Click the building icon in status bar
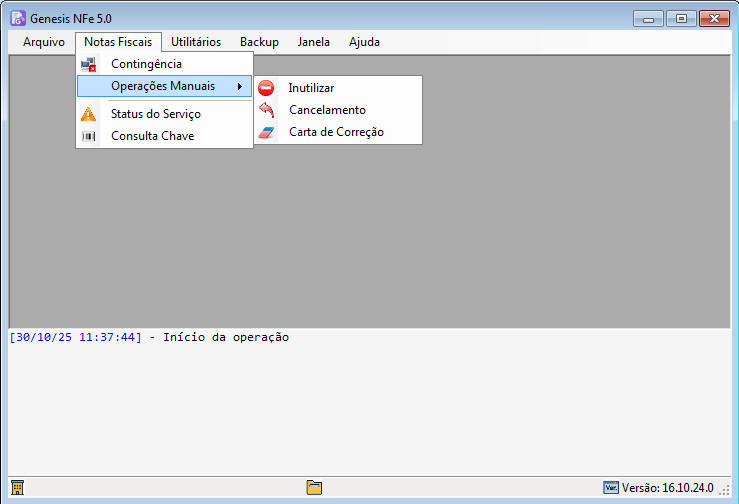 pyautogui.click(x=16, y=488)
